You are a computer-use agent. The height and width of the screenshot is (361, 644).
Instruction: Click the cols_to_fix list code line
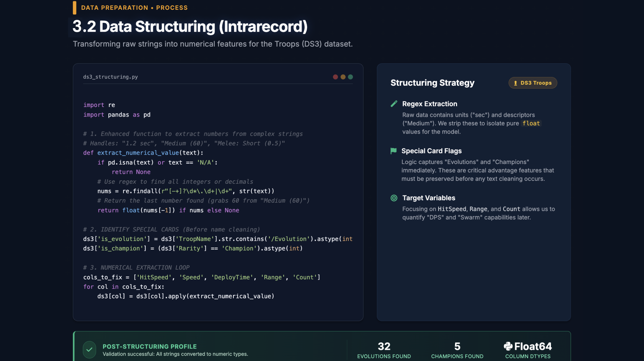point(201,277)
